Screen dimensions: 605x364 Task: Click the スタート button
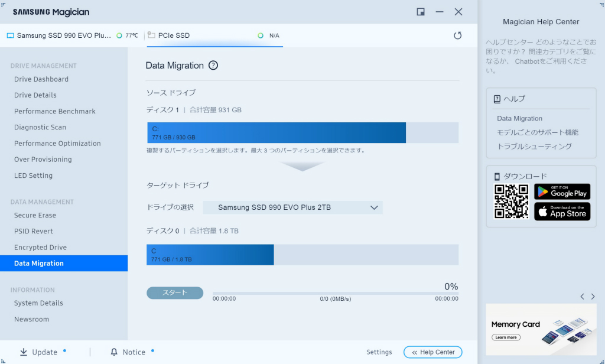click(x=175, y=293)
